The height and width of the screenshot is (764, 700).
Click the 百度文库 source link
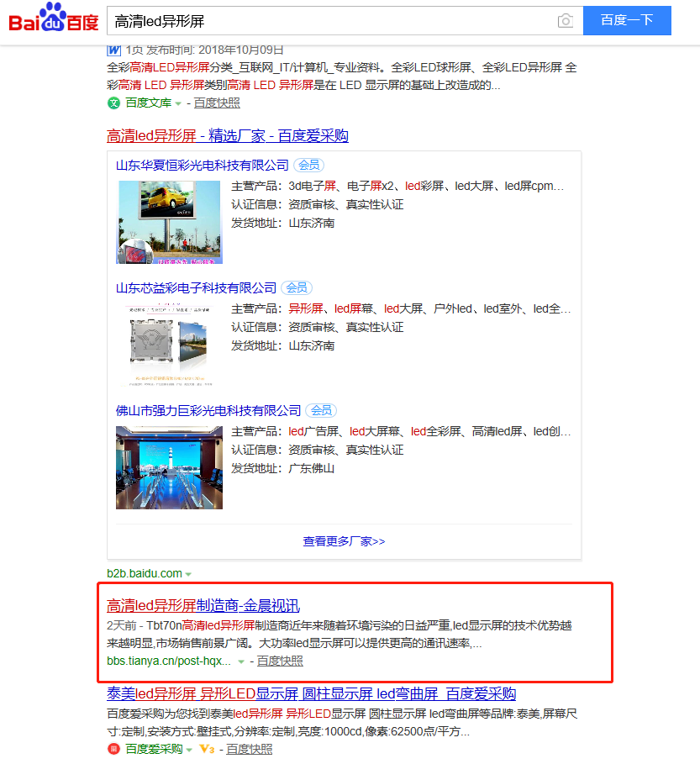point(148,103)
